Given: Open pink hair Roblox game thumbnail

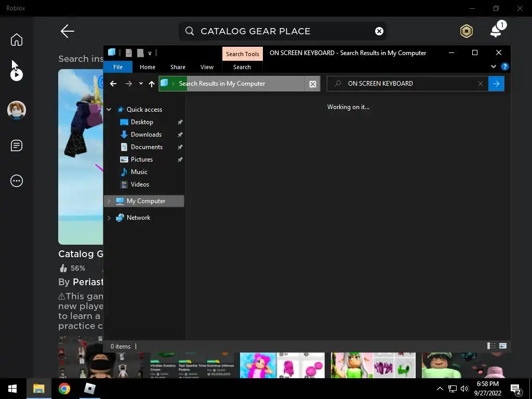Looking at the screenshot, I should pyautogui.click(x=282, y=365).
